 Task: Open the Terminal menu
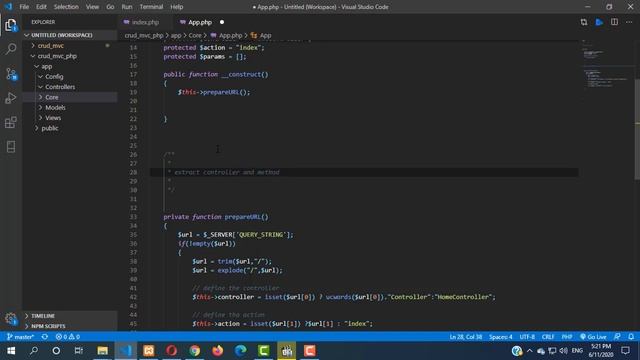pos(151,7)
